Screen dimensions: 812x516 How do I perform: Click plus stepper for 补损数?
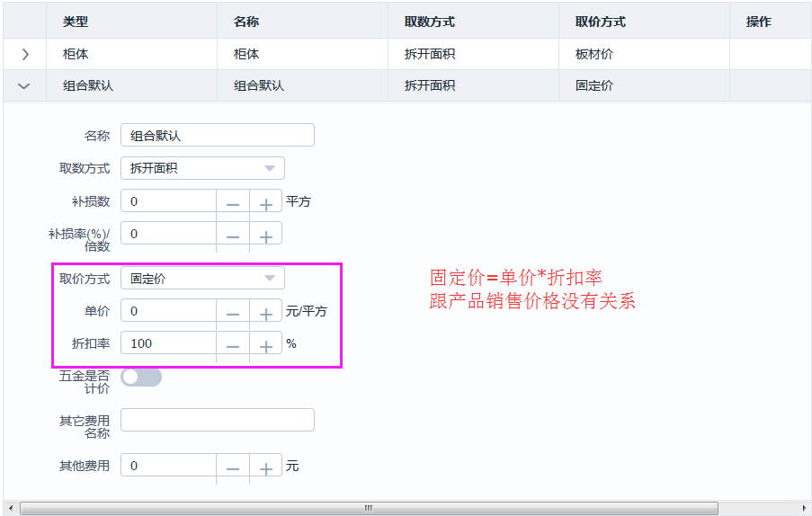266,204
